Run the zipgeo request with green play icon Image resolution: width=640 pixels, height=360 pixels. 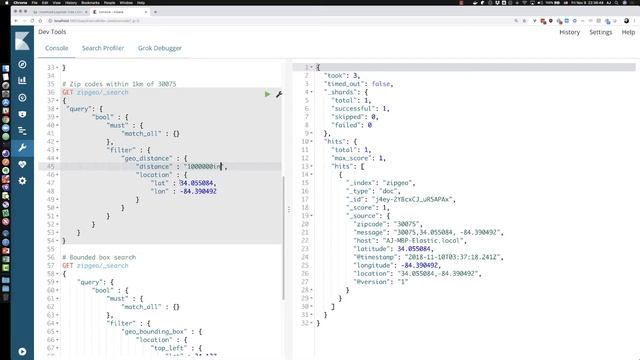click(267, 94)
